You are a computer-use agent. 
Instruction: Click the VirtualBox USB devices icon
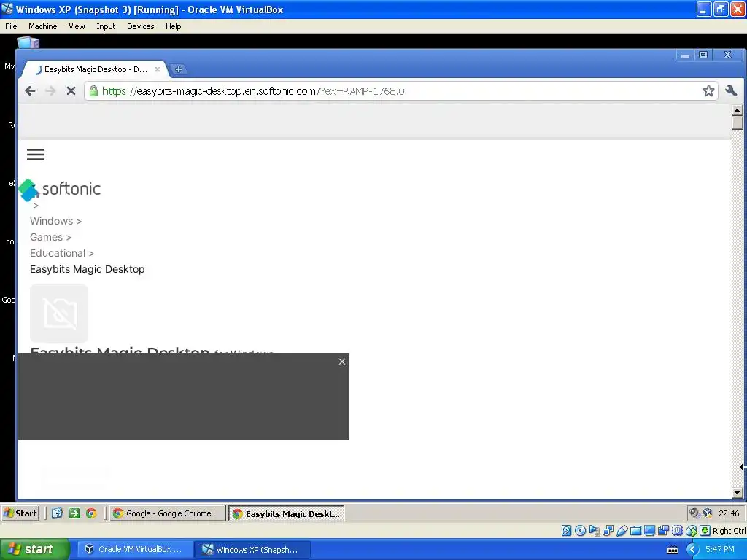(622, 531)
